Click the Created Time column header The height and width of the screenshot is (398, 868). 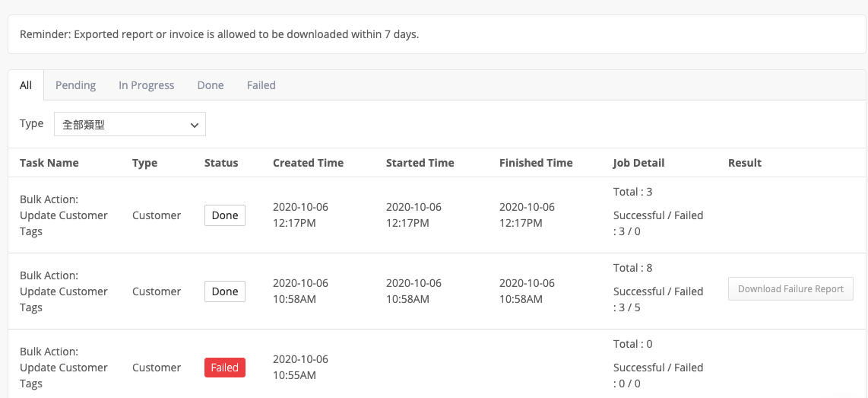click(308, 163)
